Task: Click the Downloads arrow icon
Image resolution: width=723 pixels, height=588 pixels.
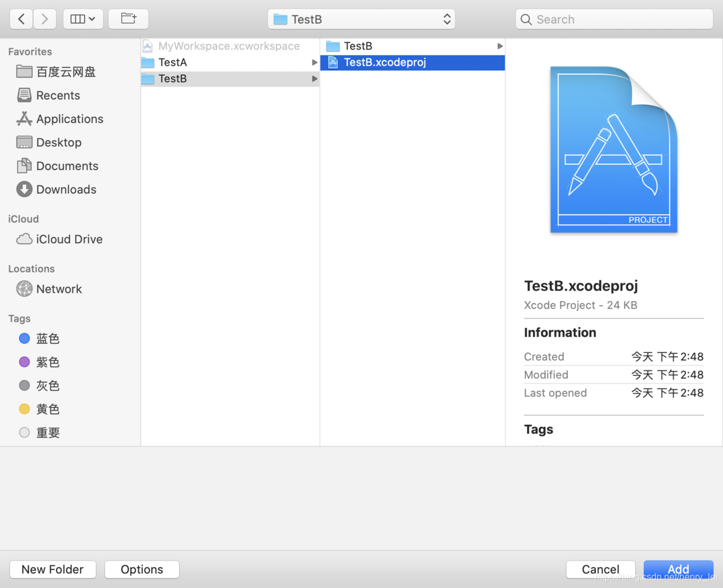Action: pyautogui.click(x=24, y=189)
